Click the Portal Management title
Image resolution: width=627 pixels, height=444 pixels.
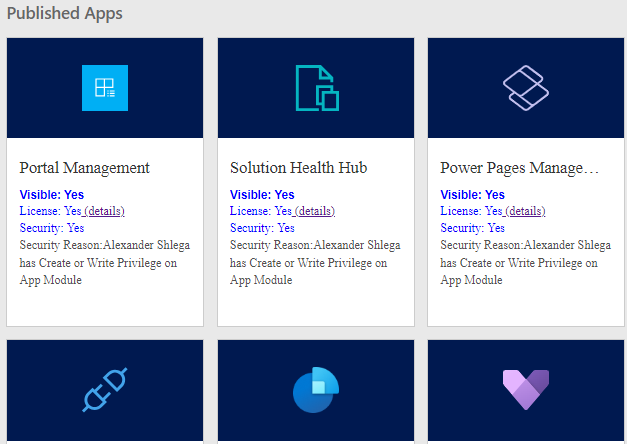pyautogui.click(x=84, y=168)
